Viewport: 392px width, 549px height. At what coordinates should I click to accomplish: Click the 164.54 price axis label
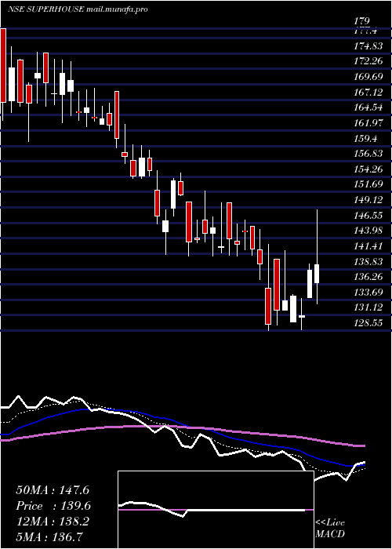pyautogui.click(x=369, y=107)
